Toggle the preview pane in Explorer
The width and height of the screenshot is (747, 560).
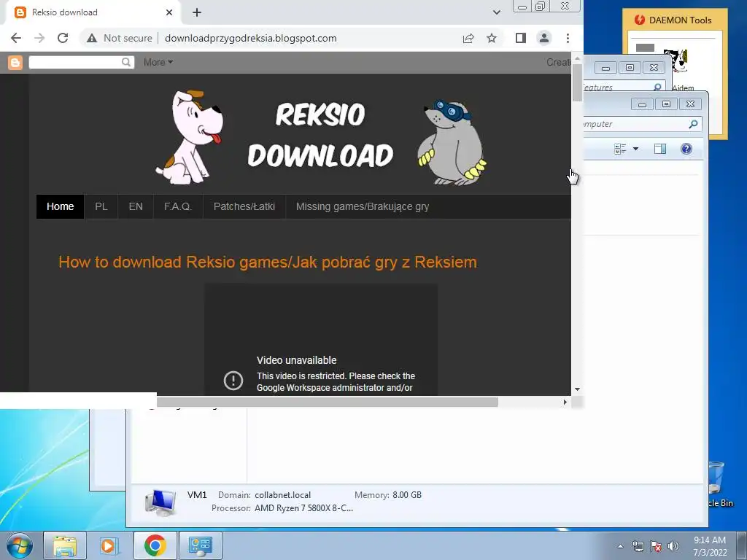(659, 149)
